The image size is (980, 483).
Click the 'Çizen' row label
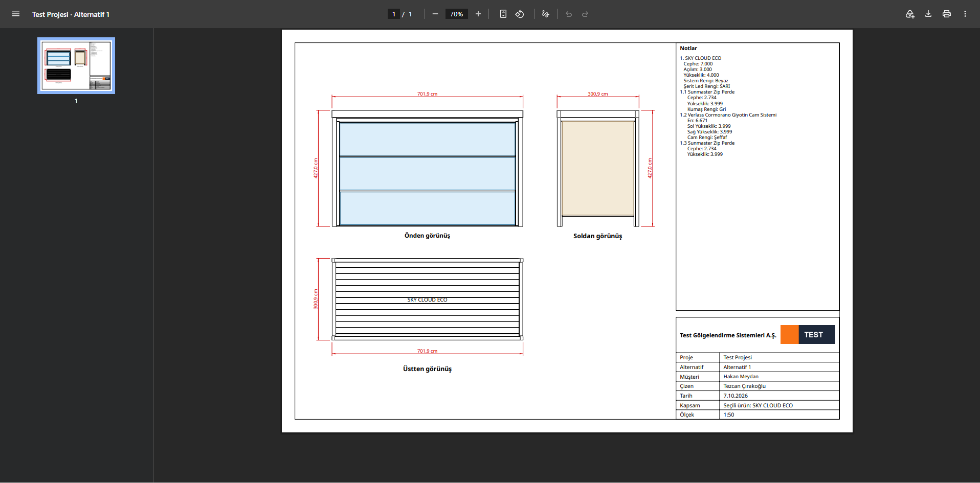pyautogui.click(x=686, y=386)
